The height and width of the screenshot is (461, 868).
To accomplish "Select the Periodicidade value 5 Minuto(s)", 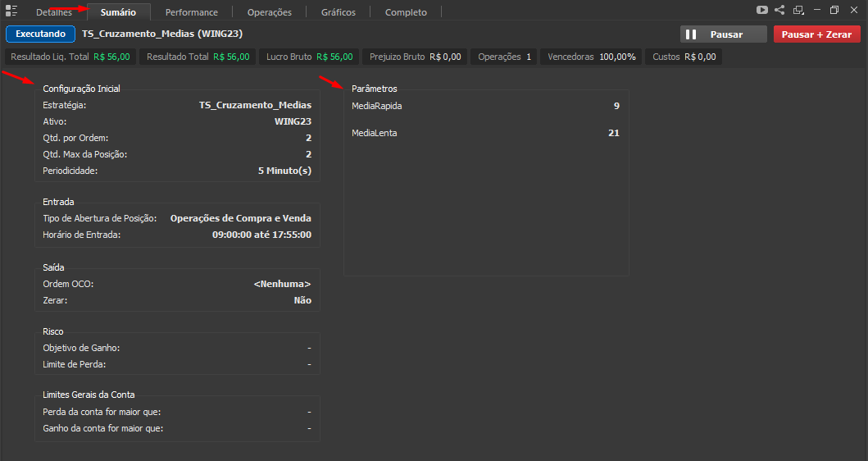I will click(284, 171).
